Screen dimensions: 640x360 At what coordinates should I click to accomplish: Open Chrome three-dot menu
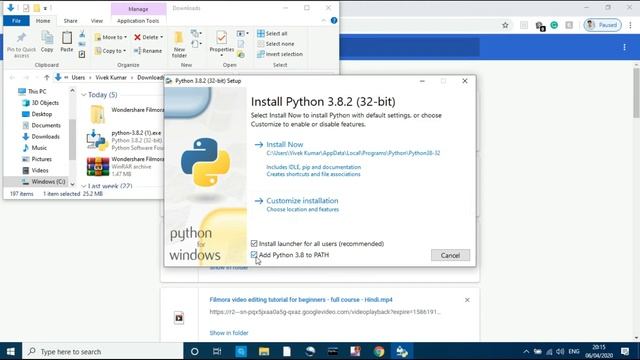(631, 25)
